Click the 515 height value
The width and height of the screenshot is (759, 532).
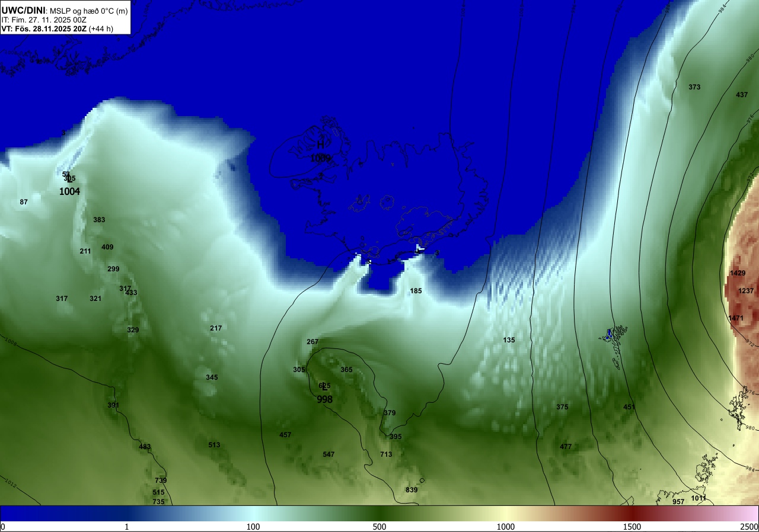tap(158, 492)
